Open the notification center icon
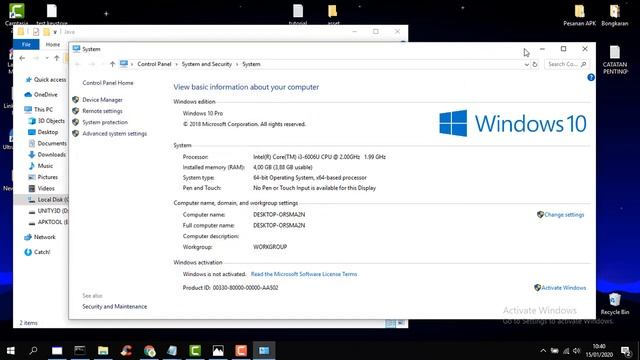The image size is (640, 360). (625, 351)
